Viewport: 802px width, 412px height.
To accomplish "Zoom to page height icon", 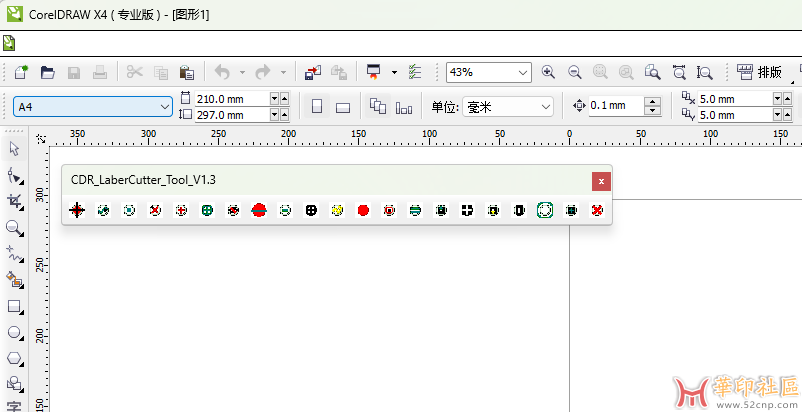I will click(x=705, y=73).
